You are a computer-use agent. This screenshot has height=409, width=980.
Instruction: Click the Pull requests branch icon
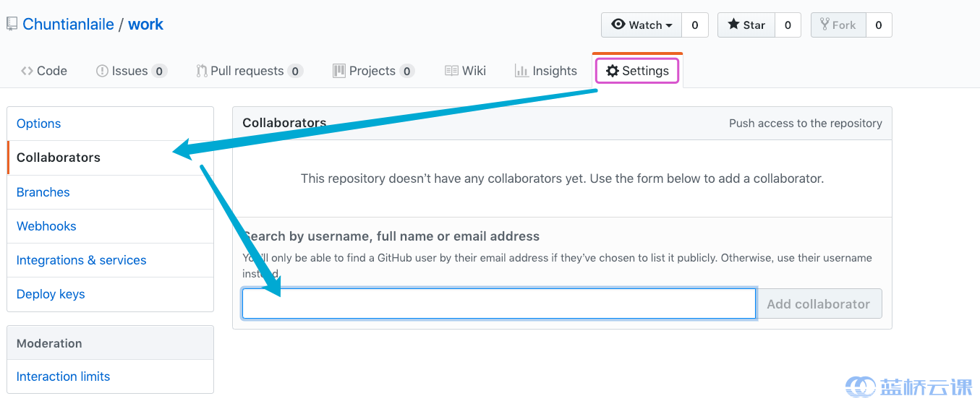[202, 71]
